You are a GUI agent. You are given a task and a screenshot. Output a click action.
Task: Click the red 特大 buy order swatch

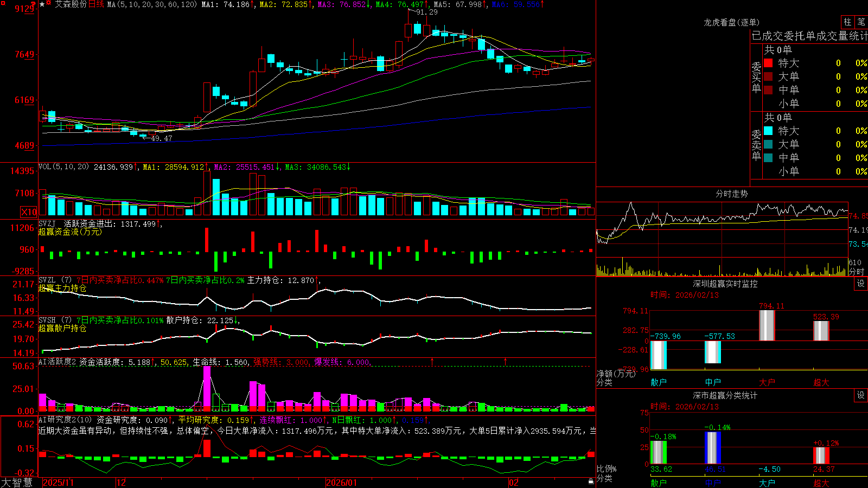point(768,63)
